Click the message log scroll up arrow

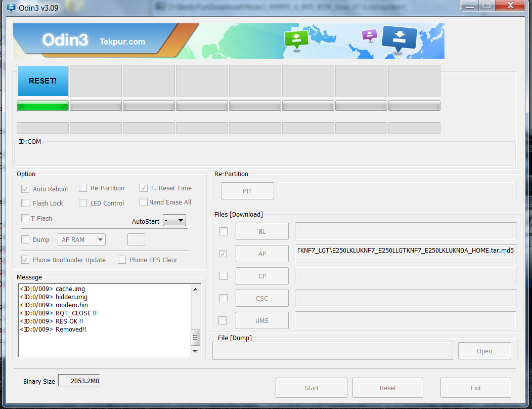(x=195, y=289)
